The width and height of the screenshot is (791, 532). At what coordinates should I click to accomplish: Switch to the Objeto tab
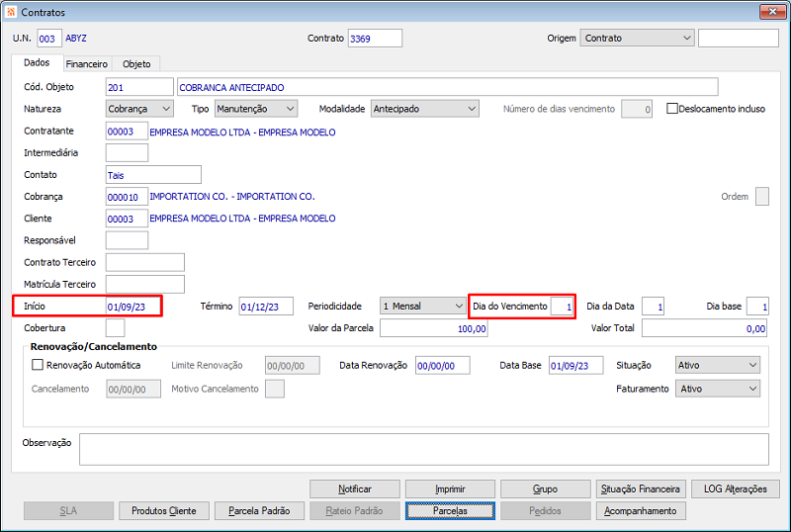tap(136, 64)
